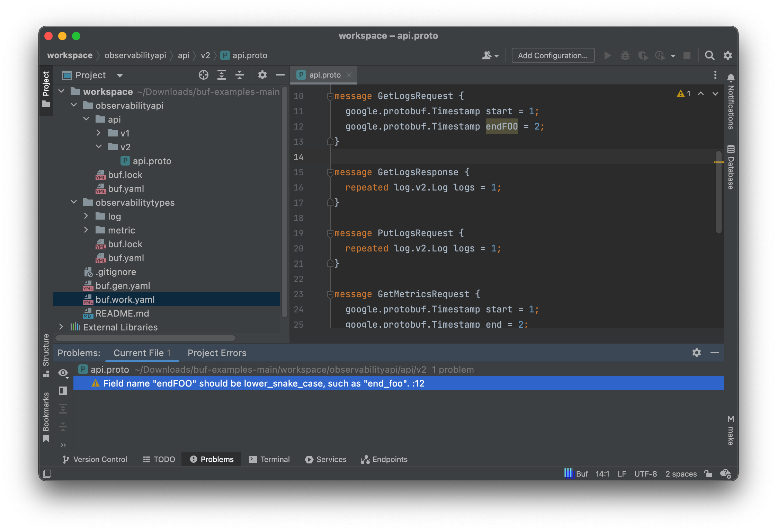This screenshot has height=532, width=777.
Task: Switch to the Project Errors tab
Action: (217, 353)
